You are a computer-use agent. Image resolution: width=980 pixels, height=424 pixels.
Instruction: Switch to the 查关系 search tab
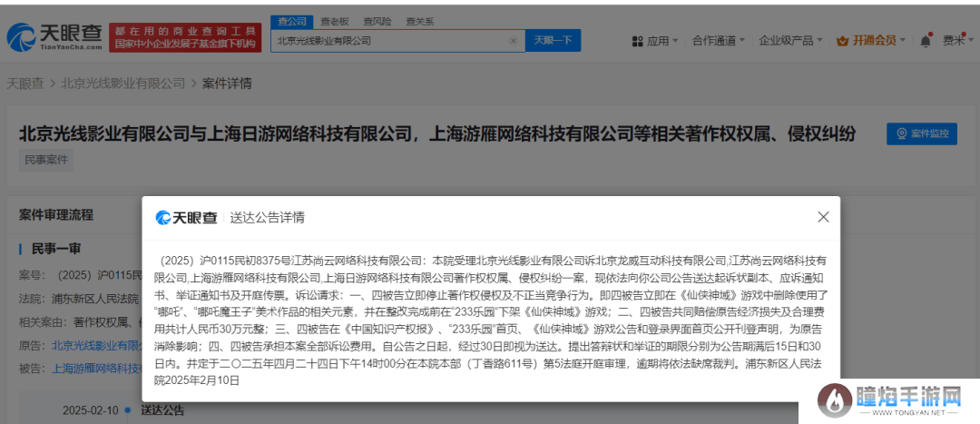coord(419,21)
